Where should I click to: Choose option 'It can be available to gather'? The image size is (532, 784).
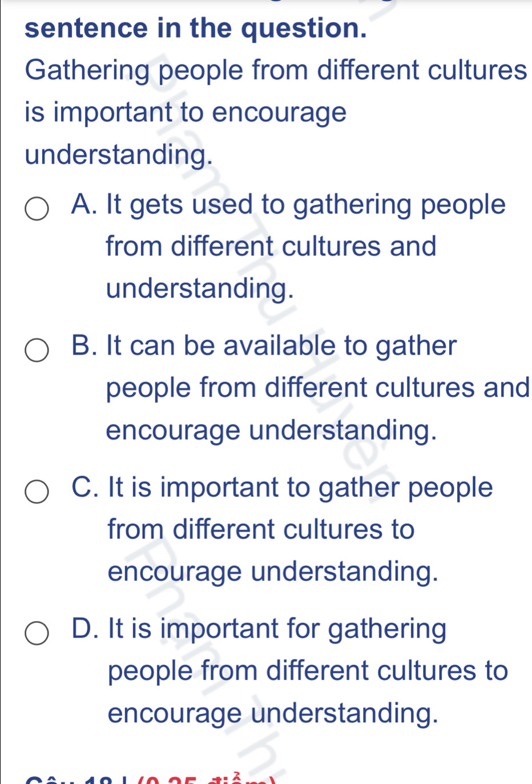click(264, 346)
